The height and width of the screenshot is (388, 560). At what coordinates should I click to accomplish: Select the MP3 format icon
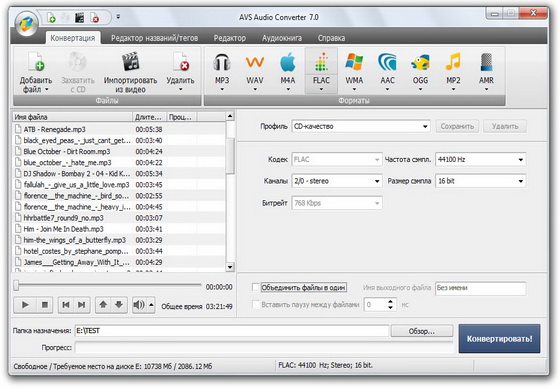[x=222, y=63]
